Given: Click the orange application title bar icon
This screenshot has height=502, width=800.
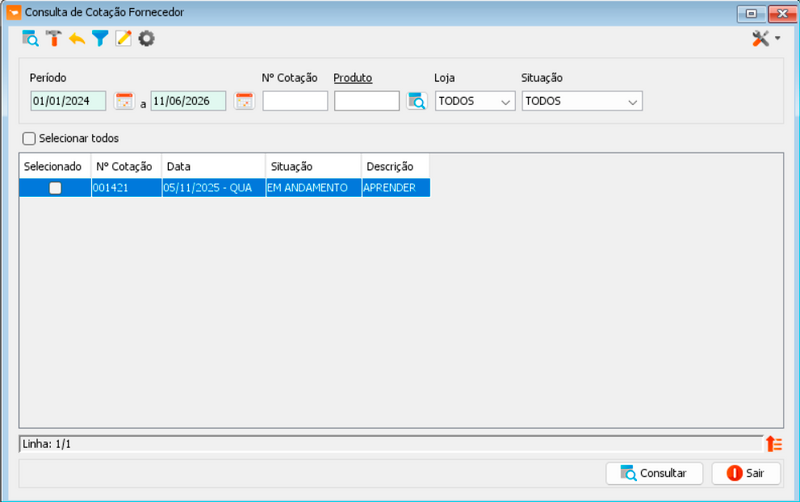Looking at the screenshot, I should click(x=14, y=12).
